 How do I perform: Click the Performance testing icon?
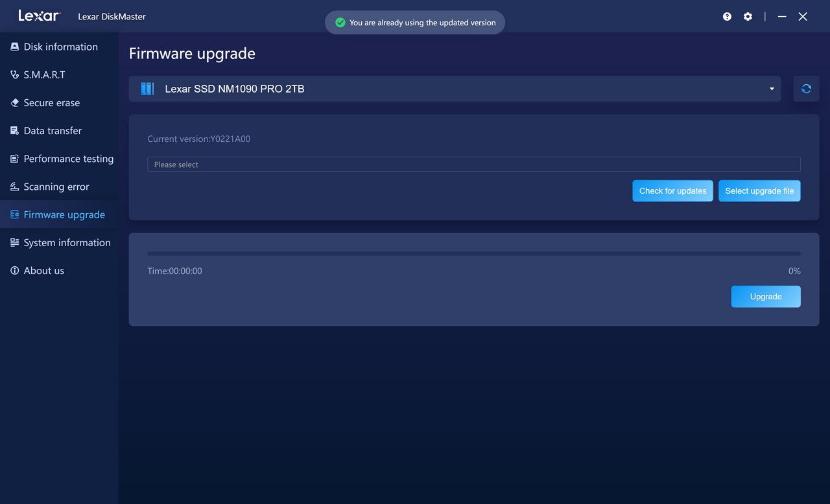coord(14,159)
